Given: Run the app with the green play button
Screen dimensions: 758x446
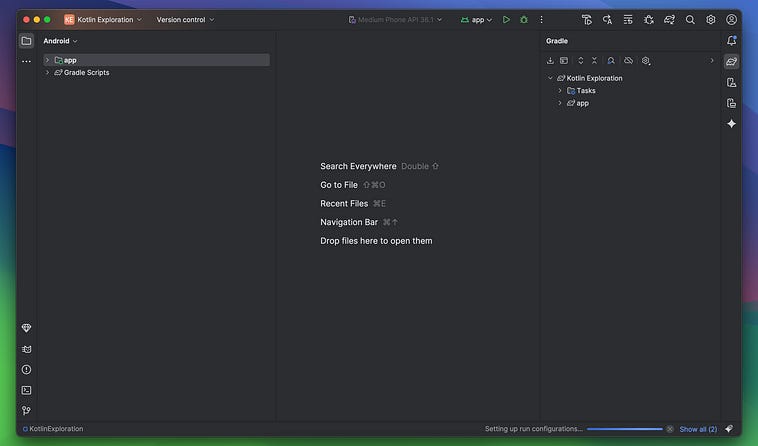Looking at the screenshot, I should pyautogui.click(x=506, y=20).
